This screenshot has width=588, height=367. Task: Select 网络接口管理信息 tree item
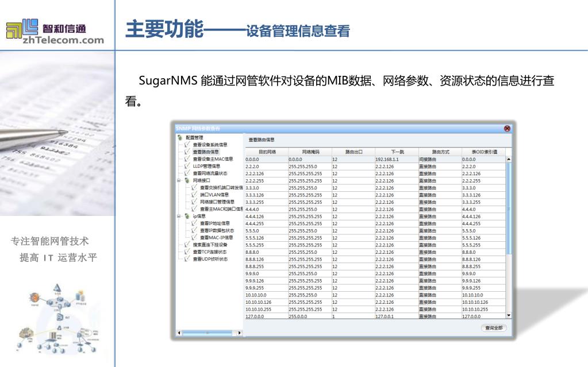217,202
